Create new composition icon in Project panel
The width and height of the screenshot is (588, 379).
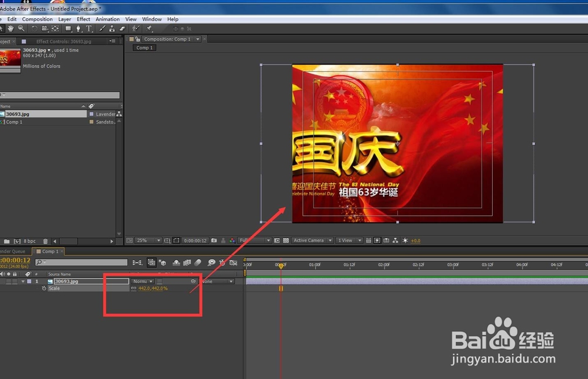click(x=17, y=241)
